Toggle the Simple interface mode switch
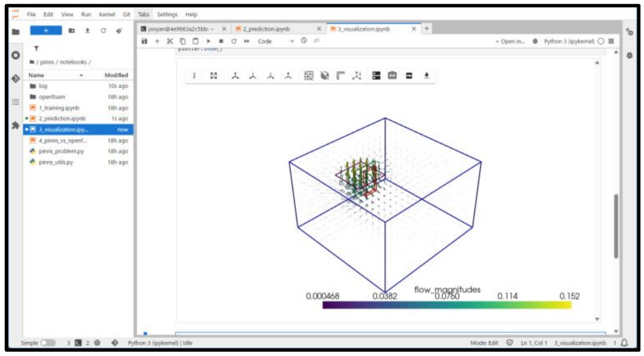This screenshot has height=356, width=644. pos(48,343)
